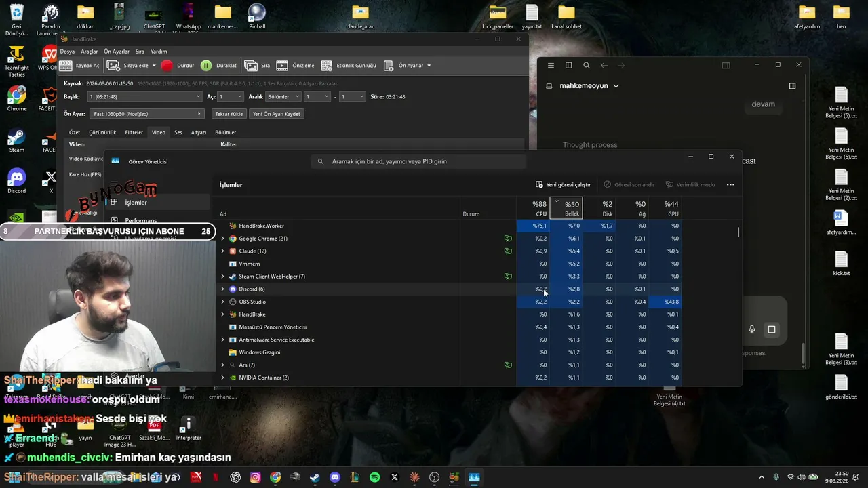This screenshot has width=868, height=488.
Task: Expand the Google Chrome (21) process group
Action: (x=222, y=239)
